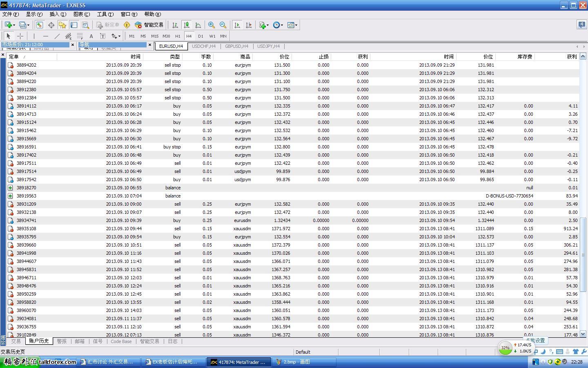The image size is (588, 368).
Task: Click the order icon for row 38935108
Action: pos(11,229)
